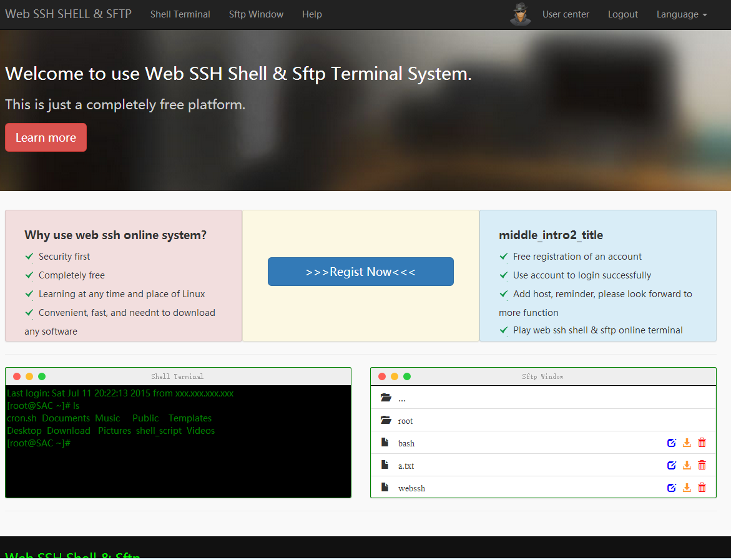The height and width of the screenshot is (560, 731).
Task: Click the user avatar icon in navbar
Action: click(520, 14)
